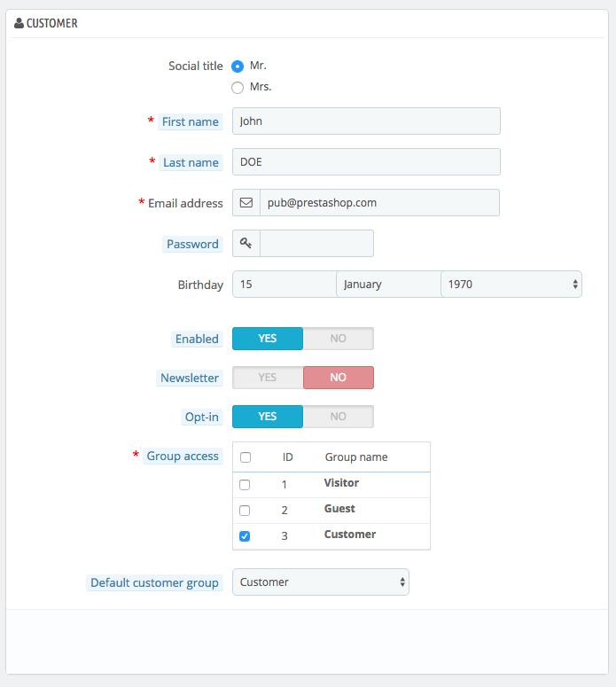Click the Customer header person icon
Viewport: 616px width, 687px height.
[19, 23]
